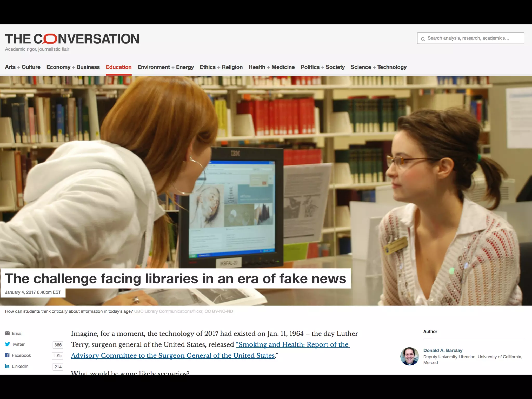Open Ethics + Religion section
This screenshot has width=532, height=399.
click(221, 67)
